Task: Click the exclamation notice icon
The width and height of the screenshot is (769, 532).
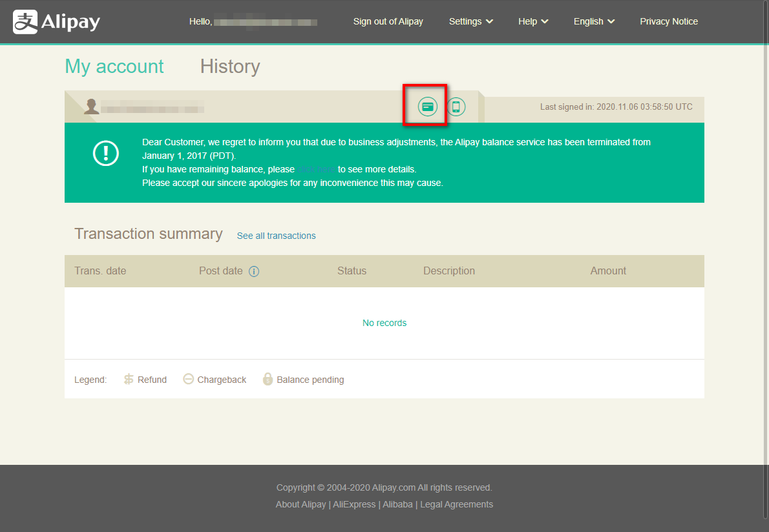Action: tap(106, 153)
